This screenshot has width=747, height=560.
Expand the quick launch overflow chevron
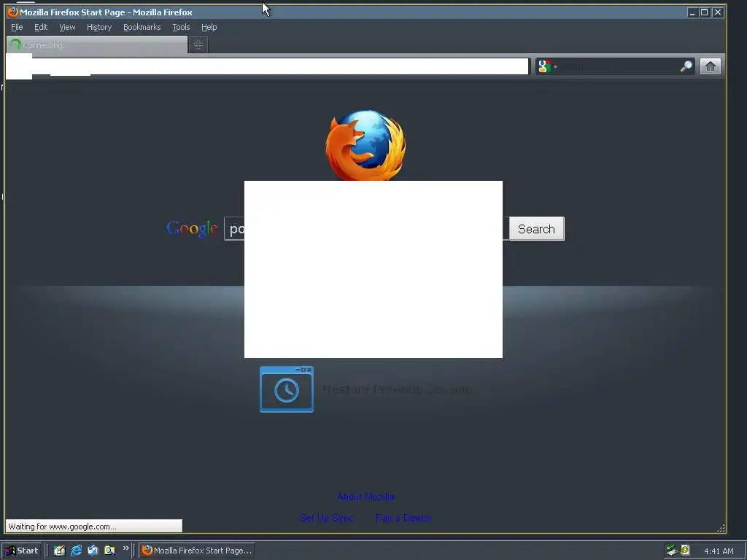[x=125, y=548]
